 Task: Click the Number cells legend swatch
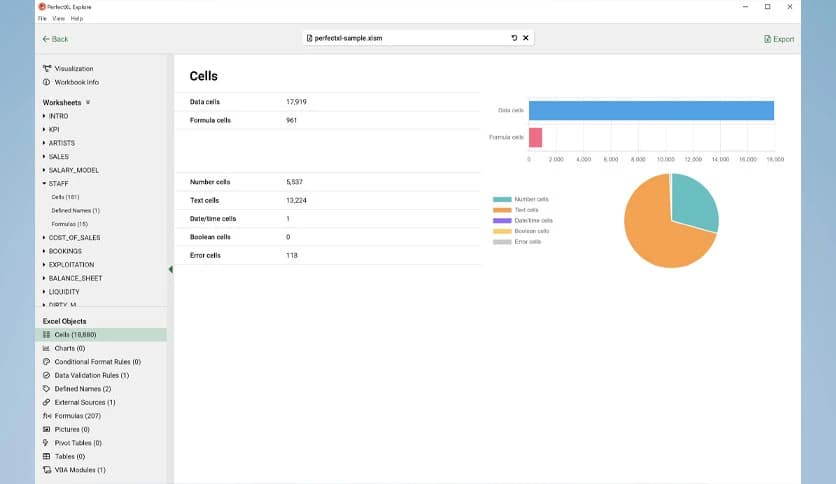pos(502,199)
